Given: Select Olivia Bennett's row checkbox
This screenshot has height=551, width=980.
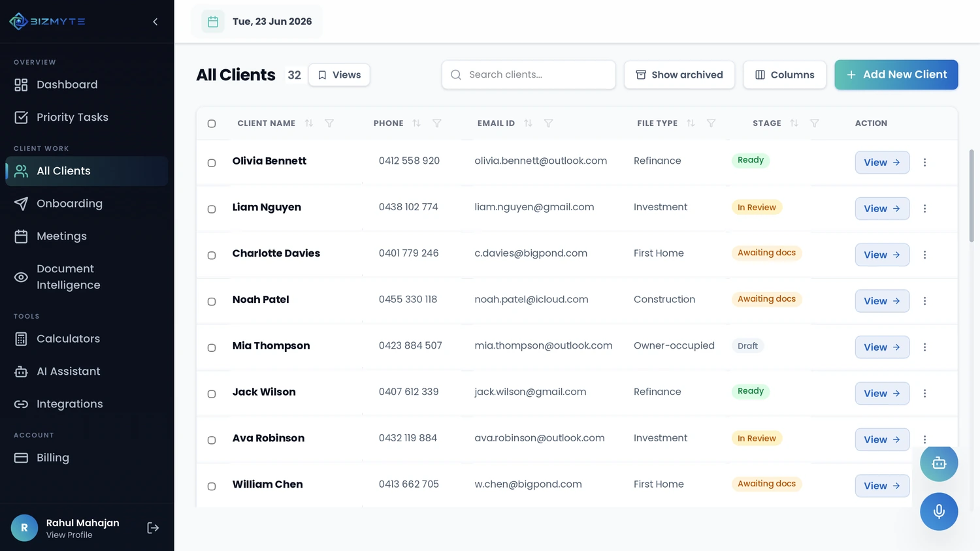Looking at the screenshot, I should [212, 163].
